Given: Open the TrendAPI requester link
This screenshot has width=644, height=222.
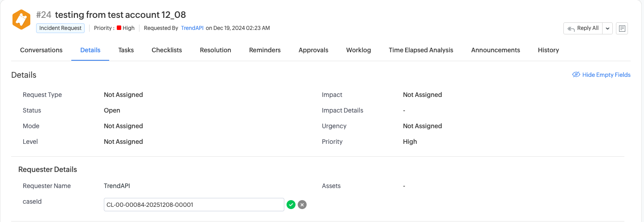Looking at the screenshot, I should (192, 28).
